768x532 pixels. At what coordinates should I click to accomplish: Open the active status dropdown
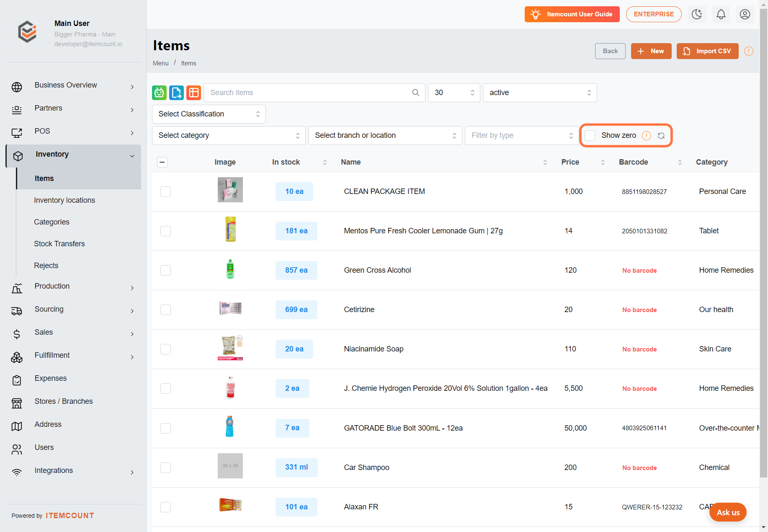click(x=540, y=93)
